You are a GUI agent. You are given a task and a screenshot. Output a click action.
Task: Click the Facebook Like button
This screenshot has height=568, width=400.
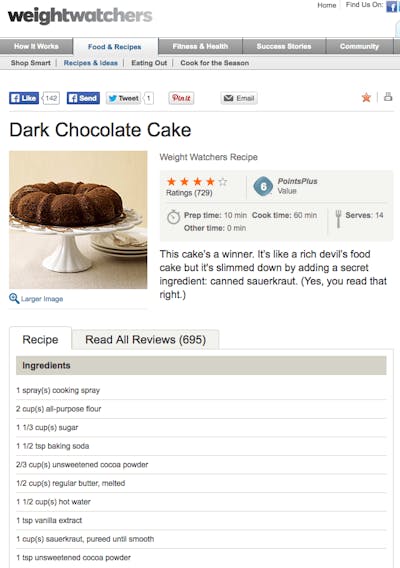(x=24, y=98)
